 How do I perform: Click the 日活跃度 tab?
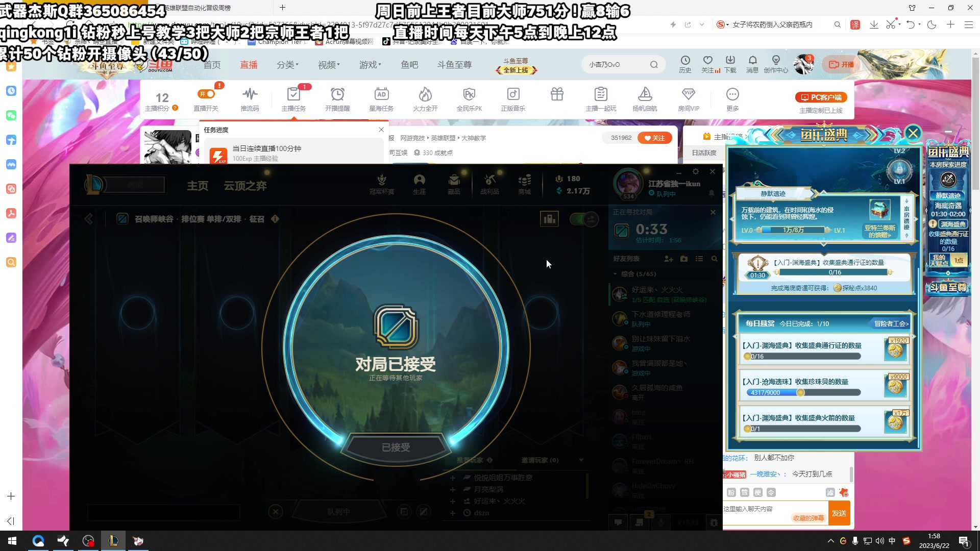coord(704,153)
